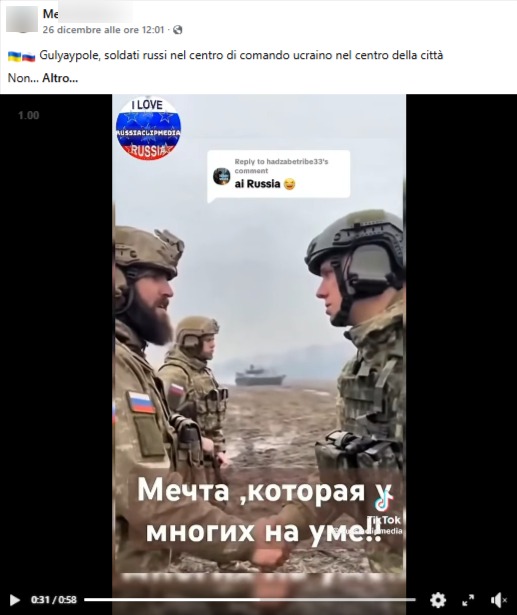Open the post author's name link
This screenshot has height=615, width=517.
point(87,14)
